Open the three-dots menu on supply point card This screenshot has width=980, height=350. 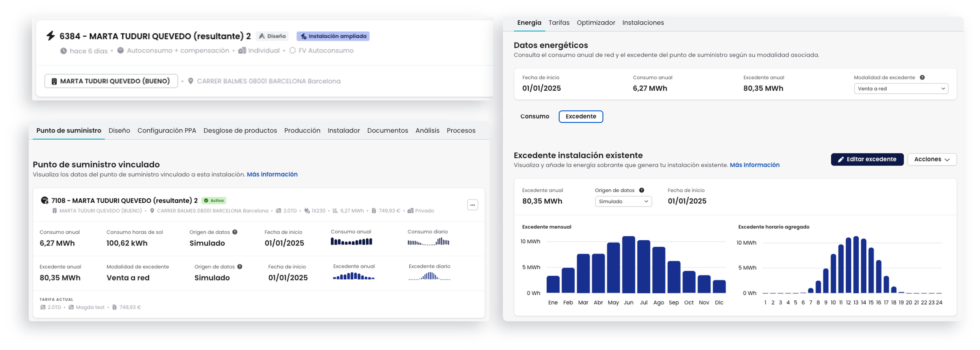(472, 205)
